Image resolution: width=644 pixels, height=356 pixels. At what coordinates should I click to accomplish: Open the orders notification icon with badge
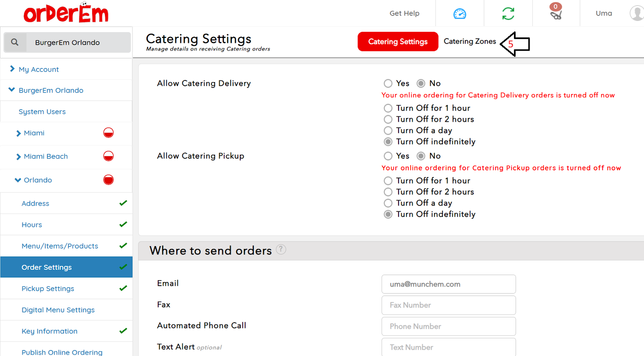tap(556, 13)
